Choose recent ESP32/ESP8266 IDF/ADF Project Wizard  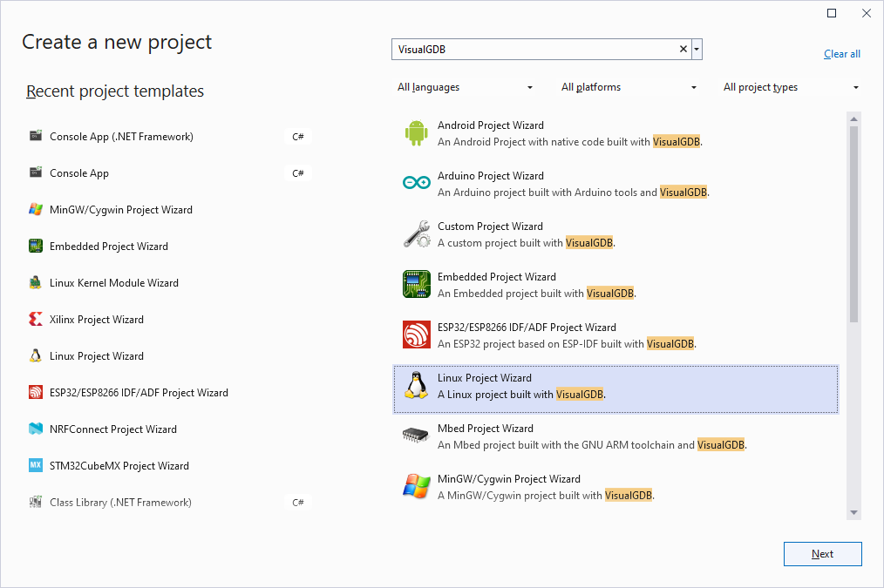(x=169, y=393)
